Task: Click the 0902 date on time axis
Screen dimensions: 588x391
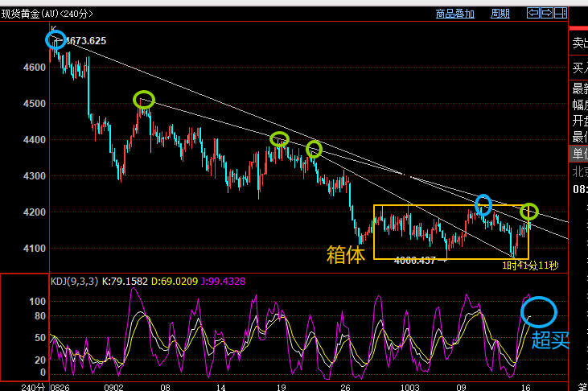Action: click(x=113, y=387)
